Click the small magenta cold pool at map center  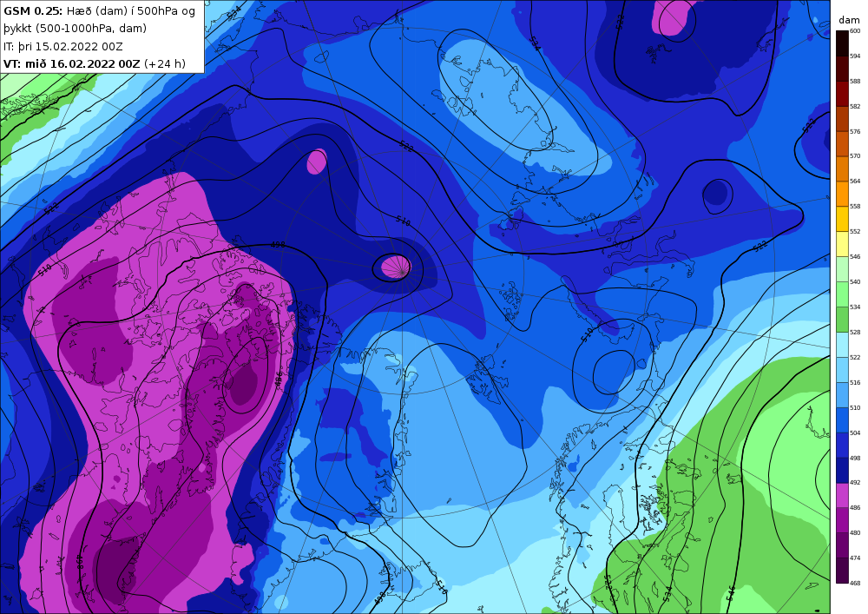click(397, 267)
